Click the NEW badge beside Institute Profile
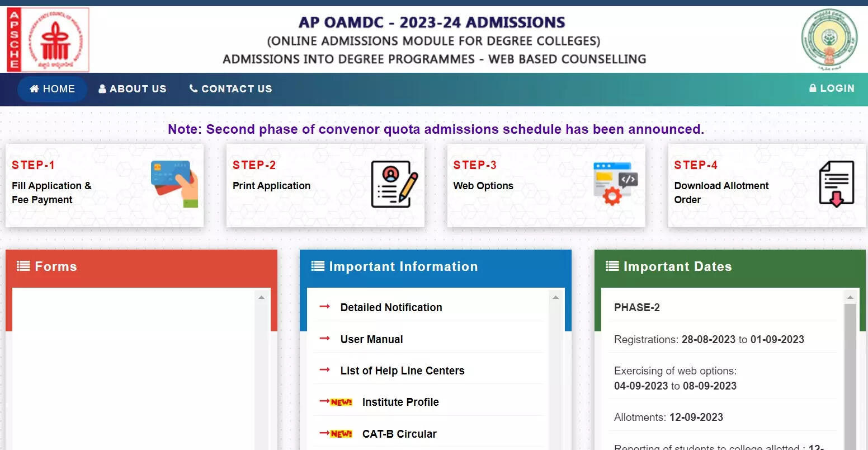Viewport: 868px width, 450px height. (x=341, y=402)
